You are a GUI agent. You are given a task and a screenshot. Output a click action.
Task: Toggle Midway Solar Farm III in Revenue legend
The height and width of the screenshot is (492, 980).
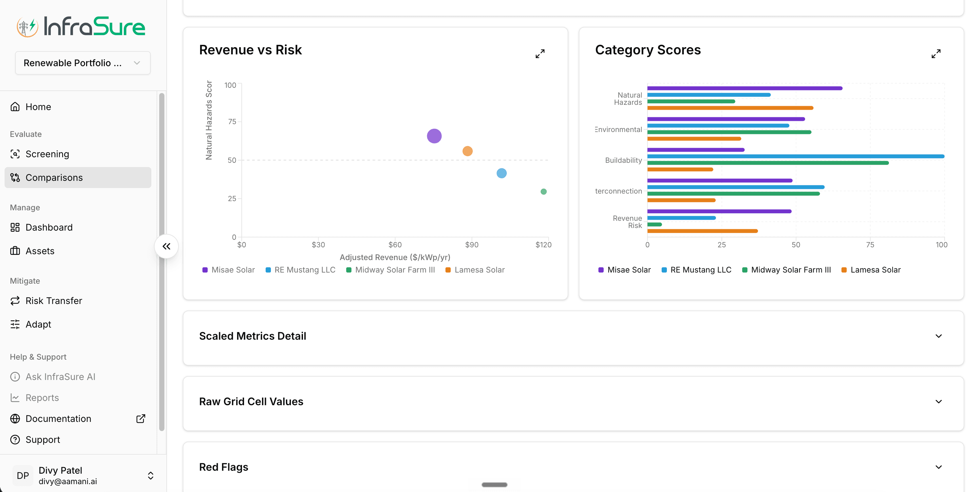[390, 270]
